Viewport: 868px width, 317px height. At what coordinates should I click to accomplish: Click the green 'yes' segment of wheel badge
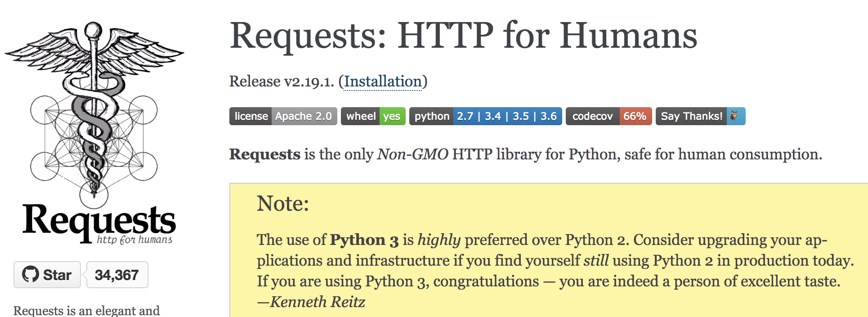coord(392,116)
